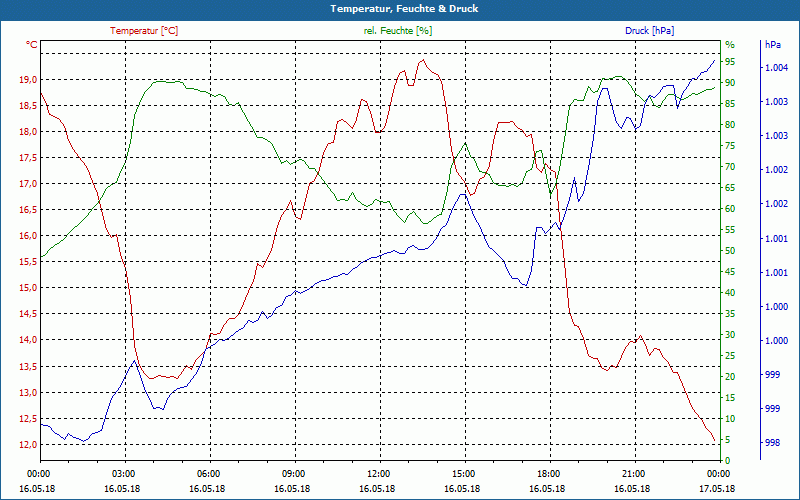Click the '12,5' temperature axis value
This screenshot has width=800, height=500.
point(29,418)
